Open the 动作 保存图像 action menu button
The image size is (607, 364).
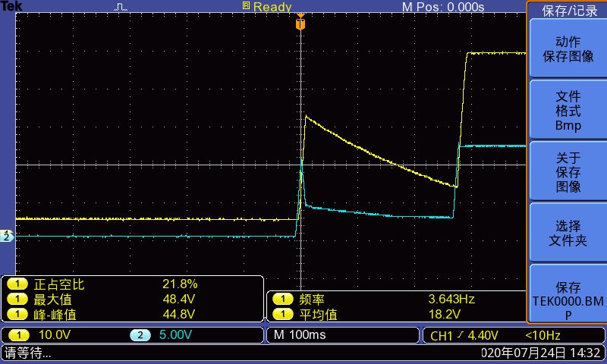[x=568, y=49]
